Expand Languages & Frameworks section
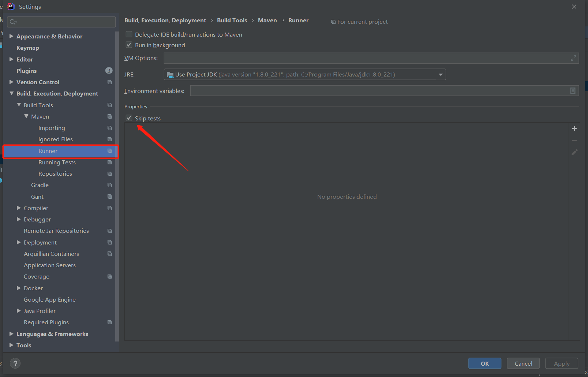Image resolution: width=588 pixels, height=377 pixels. (x=11, y=334)
